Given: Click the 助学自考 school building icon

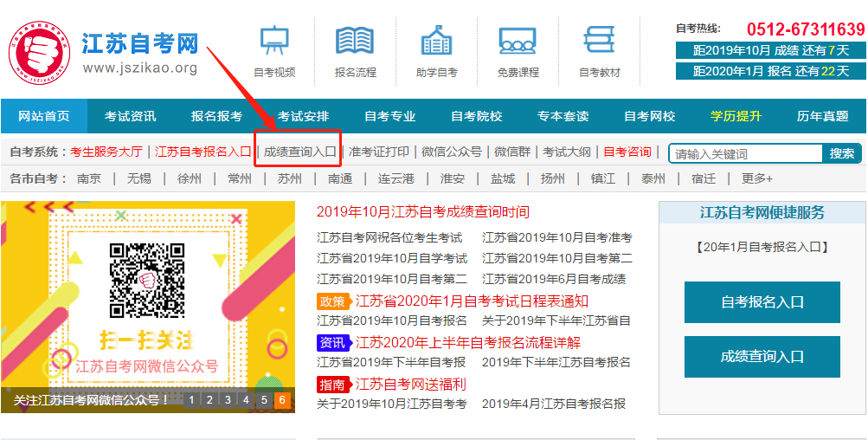Looking at the screenshot, I should coord(437,39).
